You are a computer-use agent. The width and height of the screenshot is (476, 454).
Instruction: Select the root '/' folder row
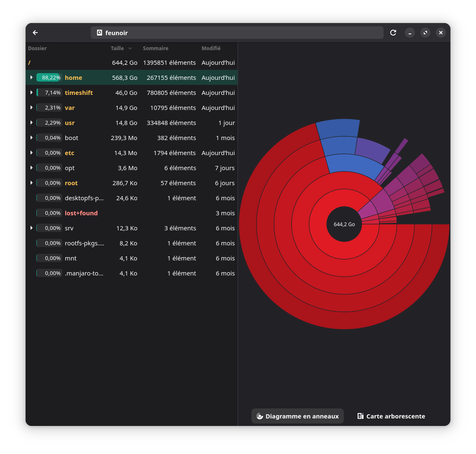point(131,63)
